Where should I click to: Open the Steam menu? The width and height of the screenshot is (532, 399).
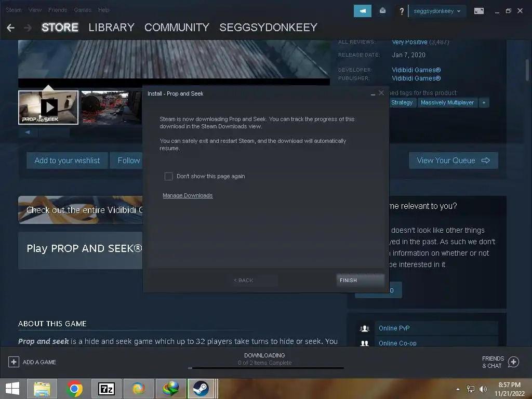pyautogui.click(x=14, y=10)
